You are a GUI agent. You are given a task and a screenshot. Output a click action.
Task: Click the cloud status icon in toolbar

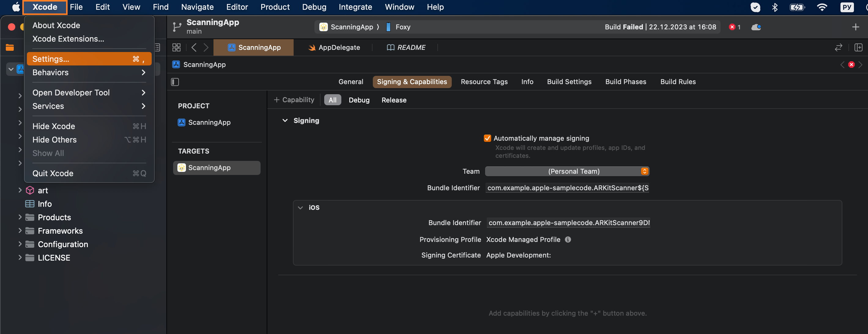click(756, 27)
